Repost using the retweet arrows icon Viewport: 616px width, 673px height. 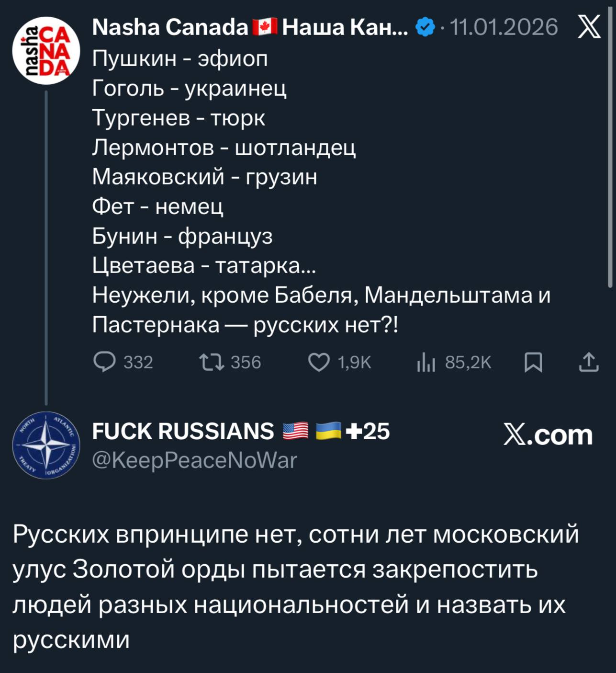[212, 362]
